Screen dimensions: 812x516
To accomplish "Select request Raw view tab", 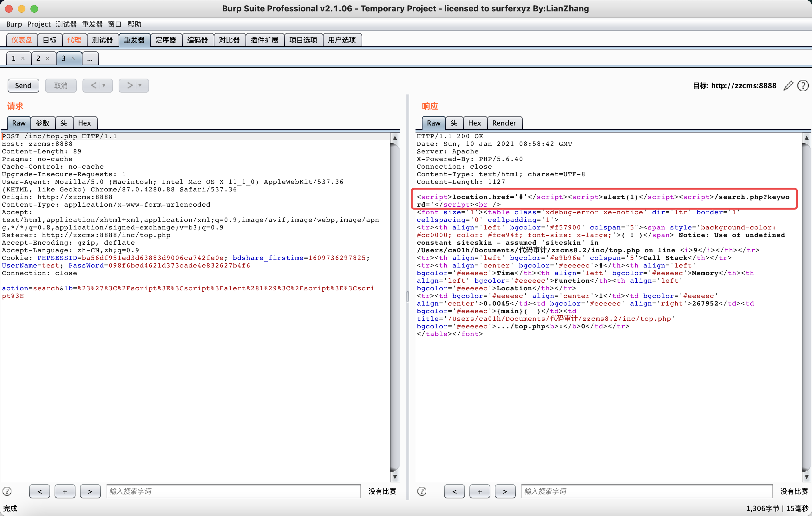I will (x=19, y=123).
